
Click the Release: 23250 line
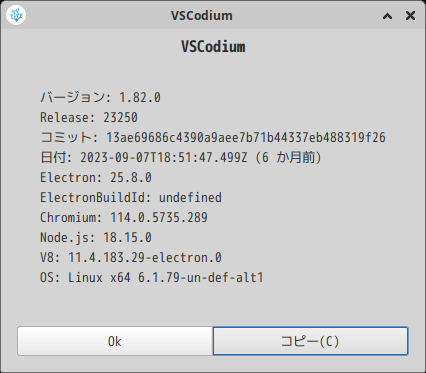[x=89, y=117]
